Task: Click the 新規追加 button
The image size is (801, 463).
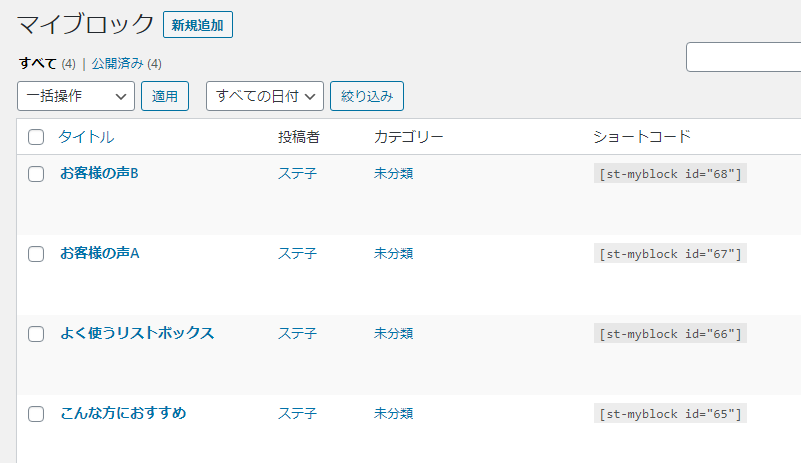Action: (198, 24)
